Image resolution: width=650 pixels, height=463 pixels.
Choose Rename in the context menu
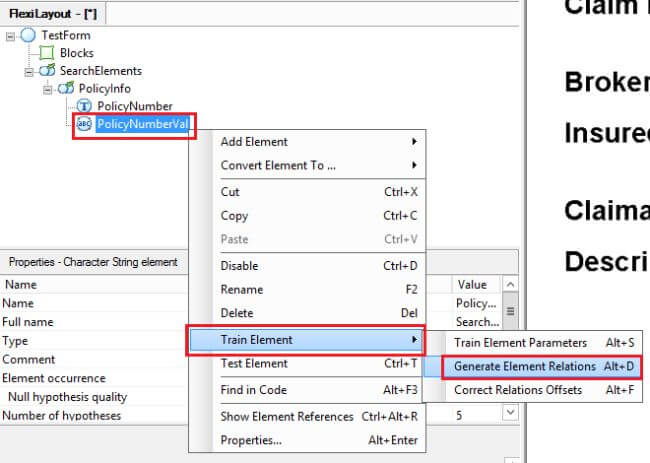[x=307, y=289]
